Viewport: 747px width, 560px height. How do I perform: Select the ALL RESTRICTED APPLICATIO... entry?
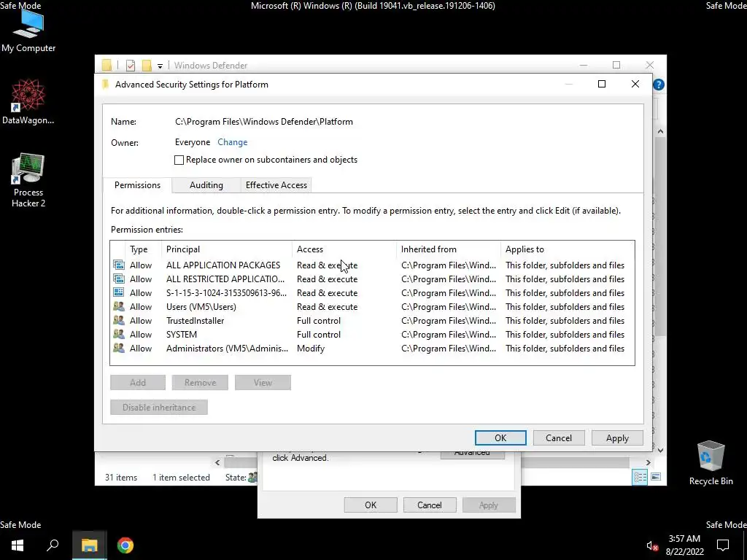tap(373, 279)
